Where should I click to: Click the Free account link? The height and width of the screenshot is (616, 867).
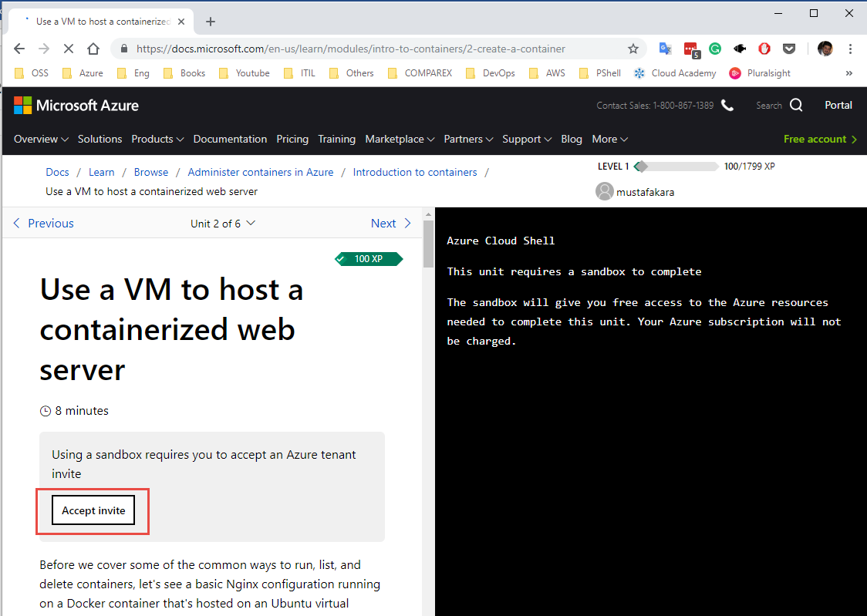coord(820,140)
